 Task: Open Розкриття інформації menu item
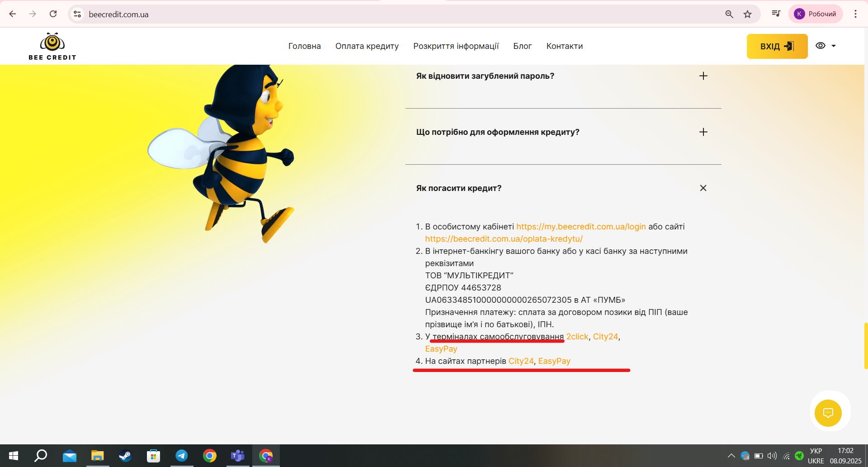click(x=456, y=46)
